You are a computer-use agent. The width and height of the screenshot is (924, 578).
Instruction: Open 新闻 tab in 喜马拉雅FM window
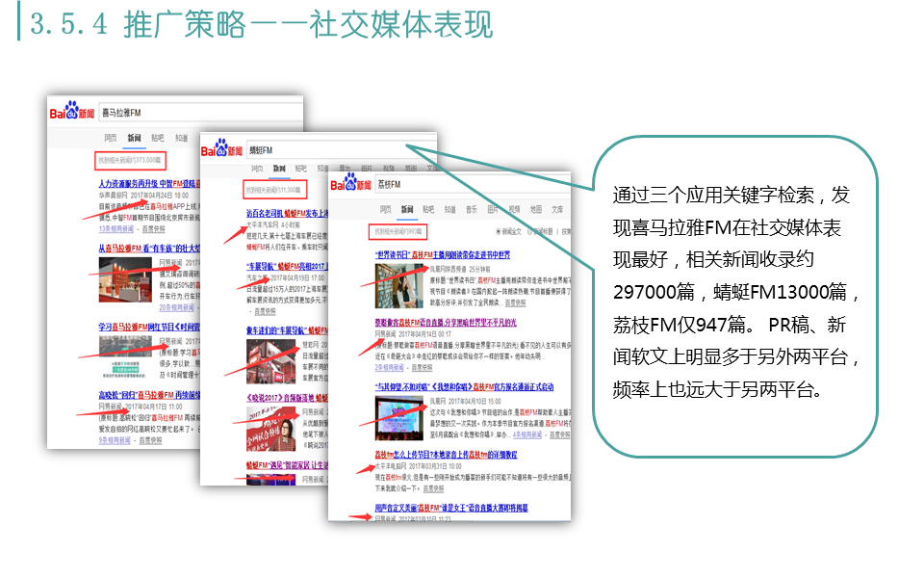[135, 138]
